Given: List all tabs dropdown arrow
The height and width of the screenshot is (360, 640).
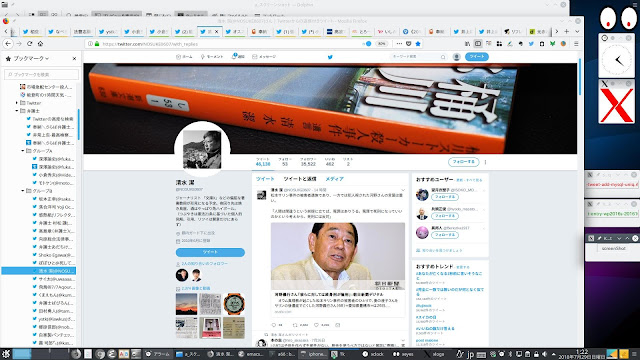Looking at the screenshot, I should pos(577,31).
